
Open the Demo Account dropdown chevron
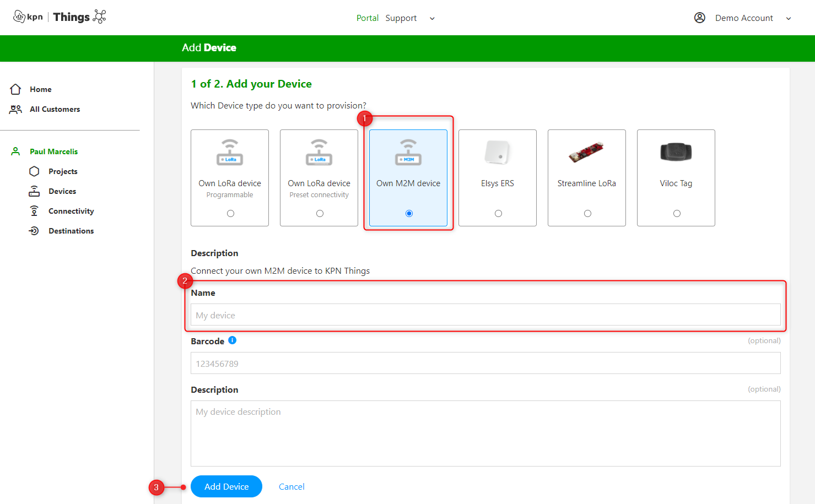[x=789, y=18]
